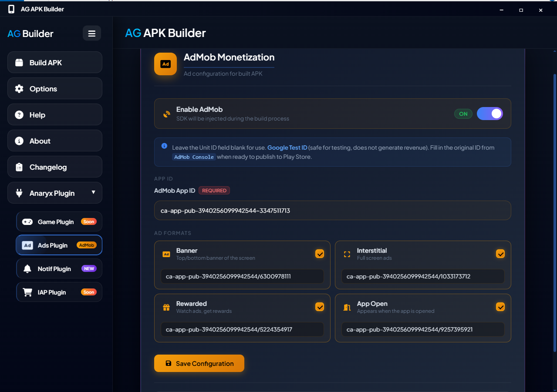557x392 pixels.
Task: Open the IAP Plugin entry
Action: click(59, 292)
